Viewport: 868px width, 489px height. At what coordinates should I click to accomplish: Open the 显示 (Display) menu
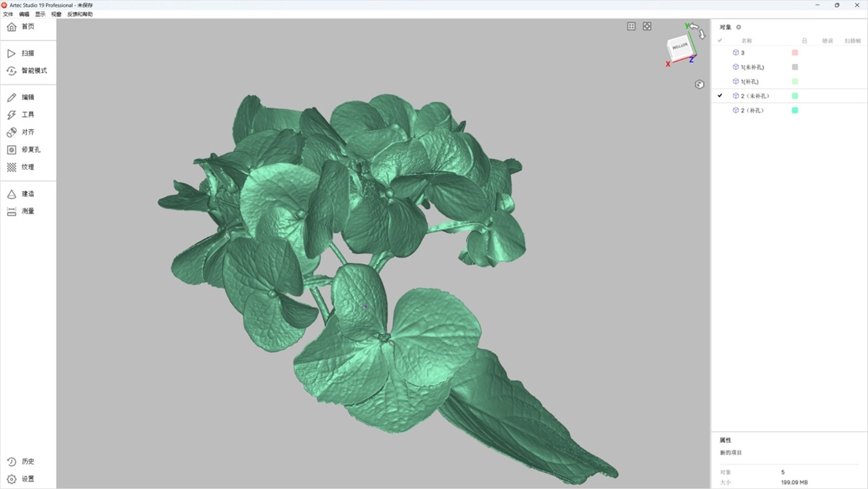[40, 14]
